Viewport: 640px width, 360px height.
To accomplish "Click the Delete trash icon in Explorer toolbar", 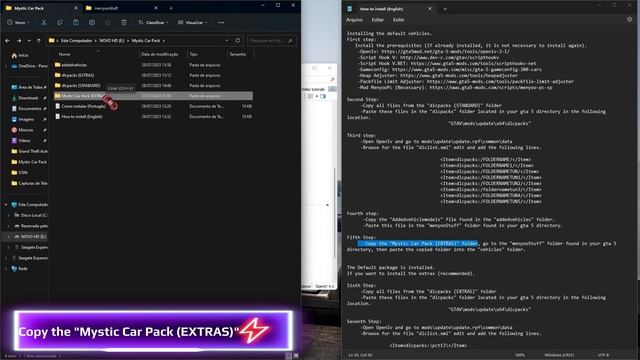I will click(x=124, y=22).
